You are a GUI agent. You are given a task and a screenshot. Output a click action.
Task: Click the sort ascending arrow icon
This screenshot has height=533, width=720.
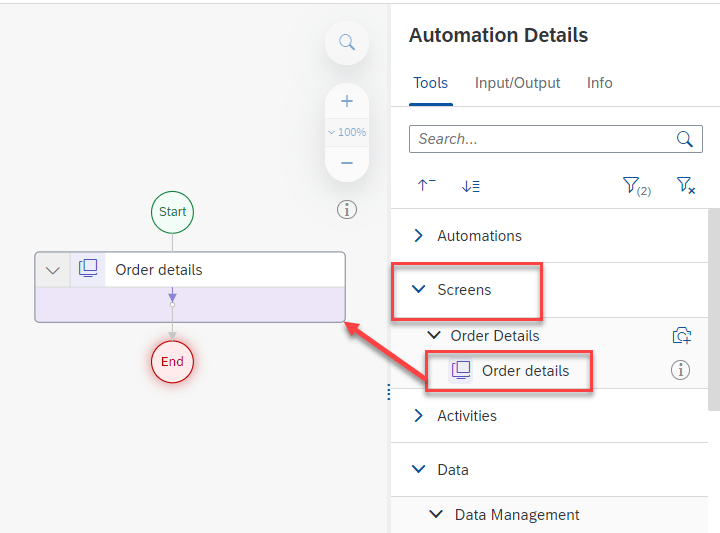pos(426,185)
